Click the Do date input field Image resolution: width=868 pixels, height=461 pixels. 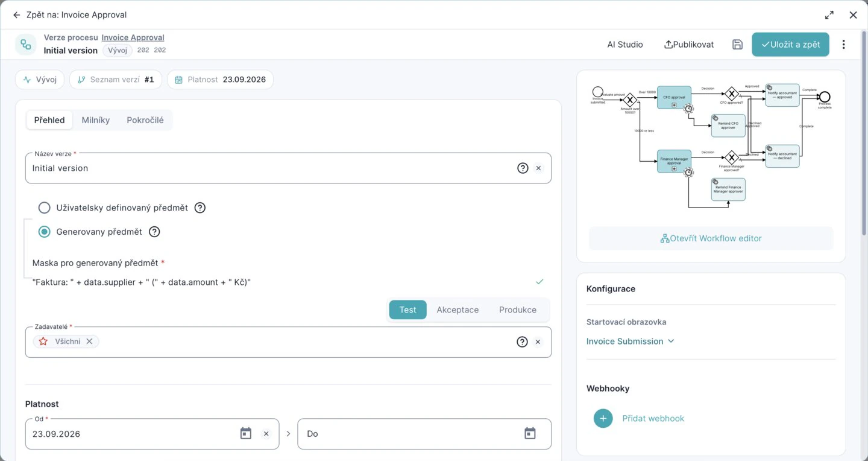pyautogui.click(x=424, y=434)
